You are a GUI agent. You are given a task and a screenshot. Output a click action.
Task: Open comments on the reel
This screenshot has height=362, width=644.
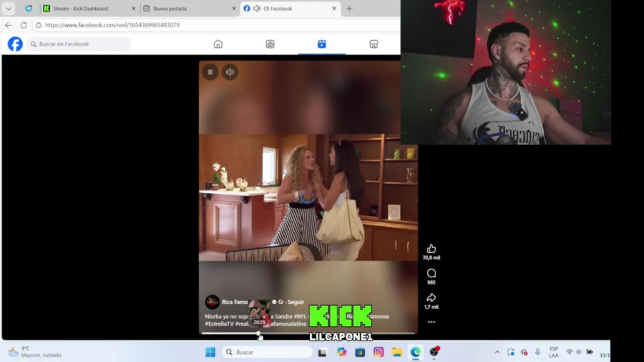pyautogui.click(x=431, y=274)
